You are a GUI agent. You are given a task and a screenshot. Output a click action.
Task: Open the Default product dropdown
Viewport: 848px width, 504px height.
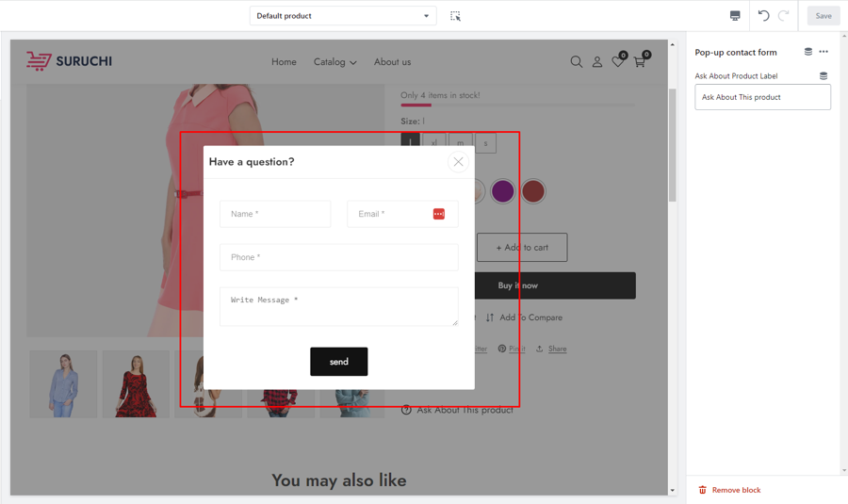click(343, 16)
